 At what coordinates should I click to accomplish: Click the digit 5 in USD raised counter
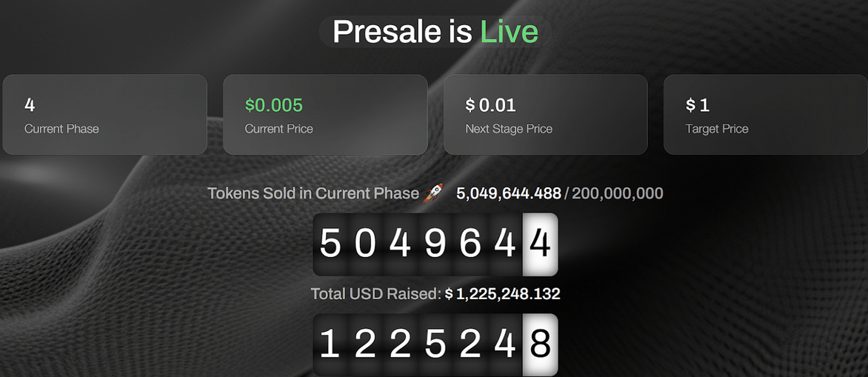click(x=435, y=344)
